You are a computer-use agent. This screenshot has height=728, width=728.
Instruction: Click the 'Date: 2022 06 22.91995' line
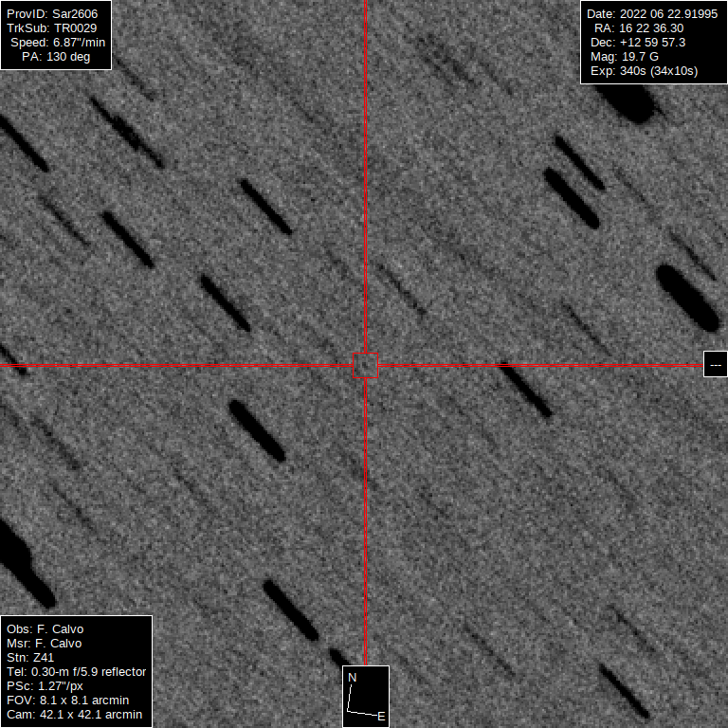click(x=652, y=14)
